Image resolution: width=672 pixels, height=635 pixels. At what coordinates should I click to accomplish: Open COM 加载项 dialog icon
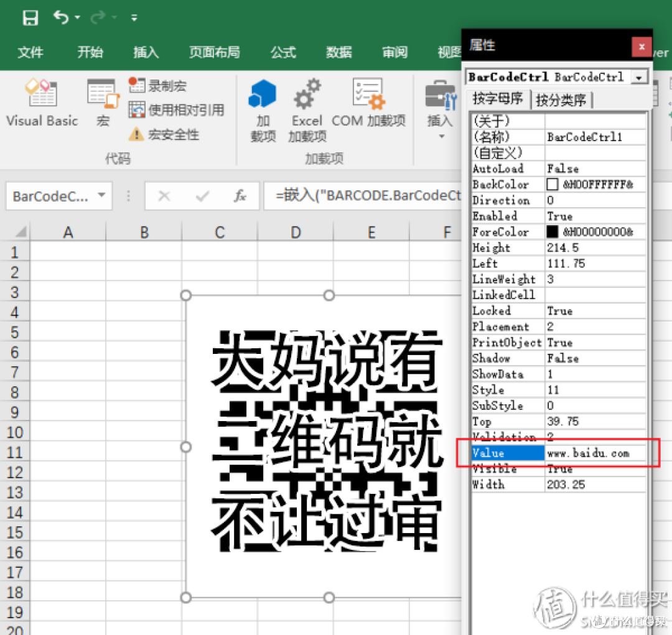click(368, 93)
